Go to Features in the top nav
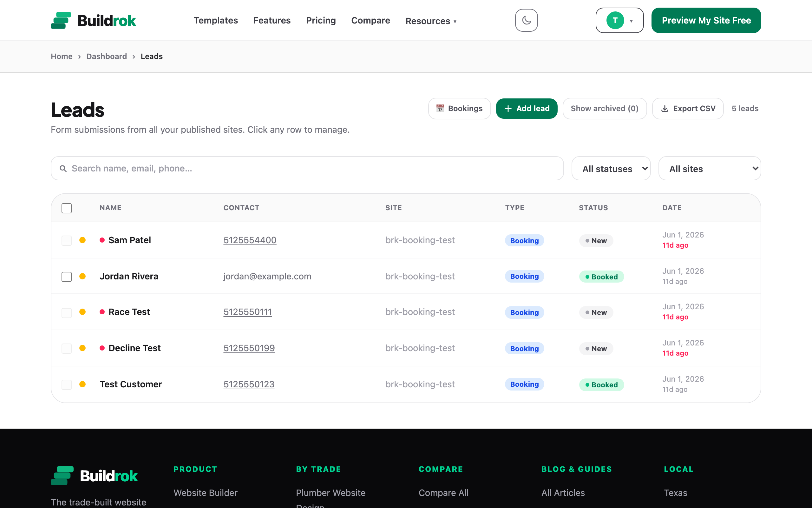Viewport: 812px width, 508px height. 272,21
